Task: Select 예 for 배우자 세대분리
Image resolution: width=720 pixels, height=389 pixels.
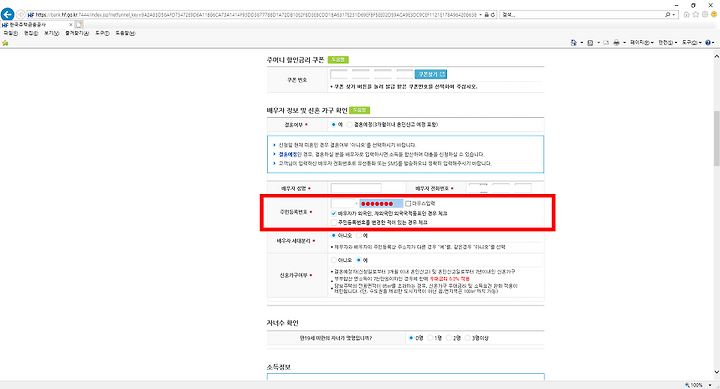Action: [x=359, y=236]
